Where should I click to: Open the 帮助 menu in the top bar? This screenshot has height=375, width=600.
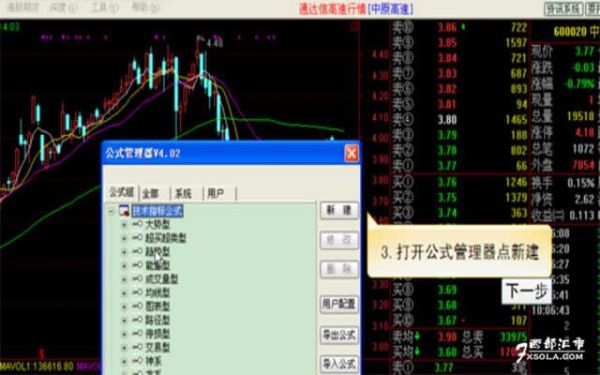click(x=145, y=7)
